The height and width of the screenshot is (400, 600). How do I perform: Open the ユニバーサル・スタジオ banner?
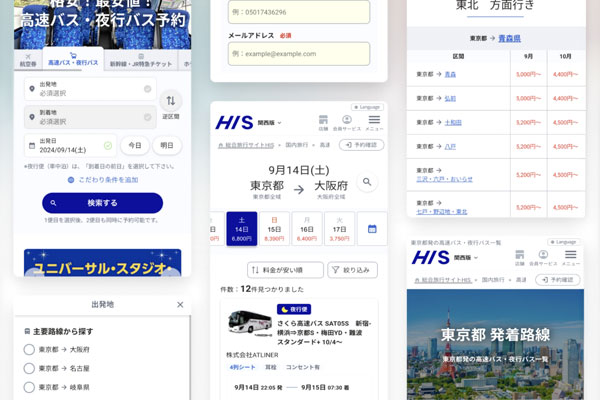(x=103, y=263)
